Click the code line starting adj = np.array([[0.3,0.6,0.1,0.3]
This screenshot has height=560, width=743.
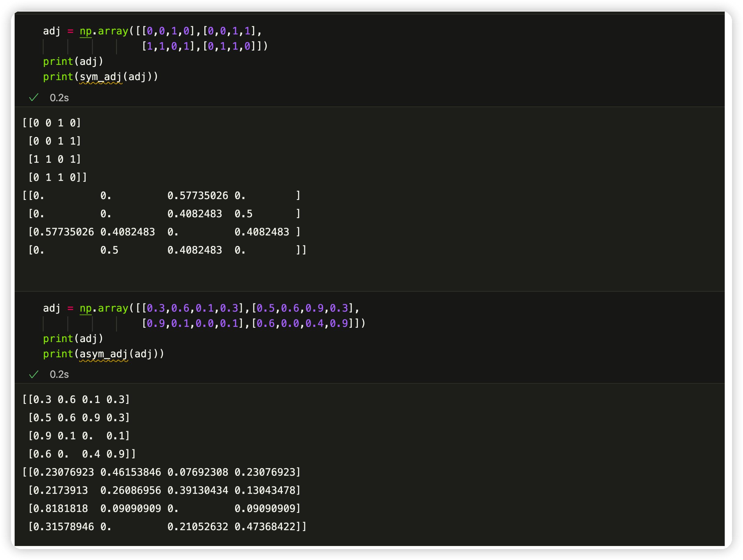click(x=202, y=308)
